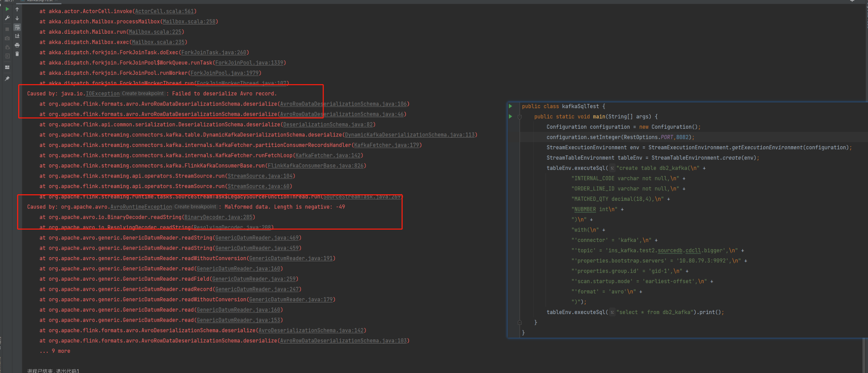Open GenericDatumReader.java:153 link
This screenshot has height=373, width=868.
point(238,320)
